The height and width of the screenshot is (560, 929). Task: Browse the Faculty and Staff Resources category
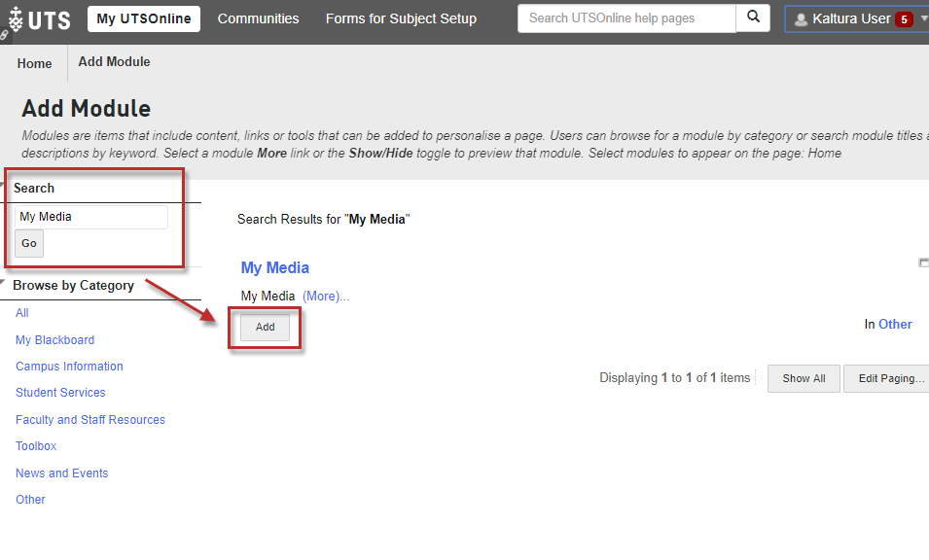click(90, 420)
